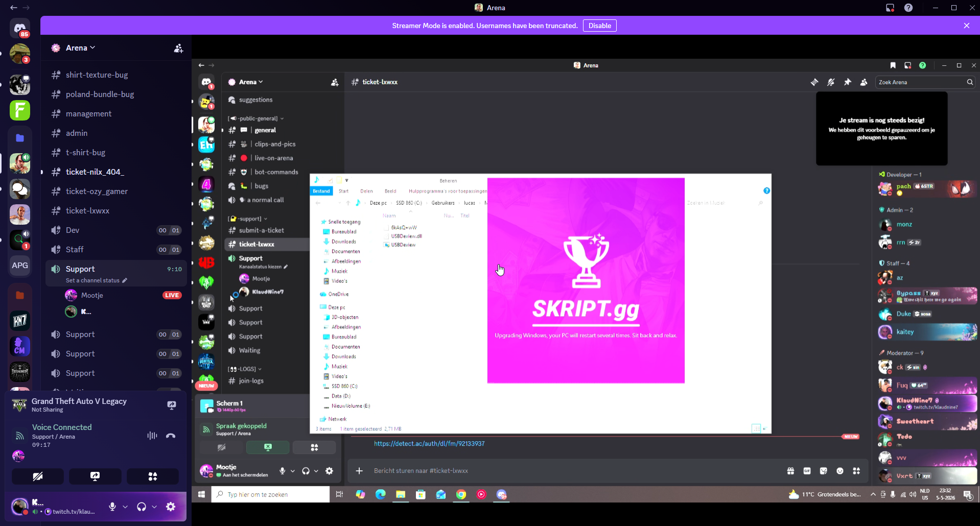Click the Bericht sturen naar #ticket-lxwxx field
The image size is (980, 526).
click(574, 471)
